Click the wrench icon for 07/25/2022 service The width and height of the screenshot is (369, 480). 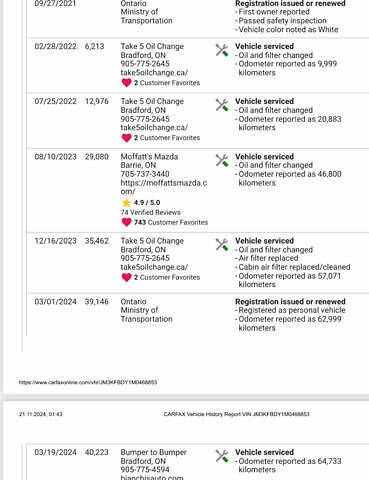tap(222, 105)
